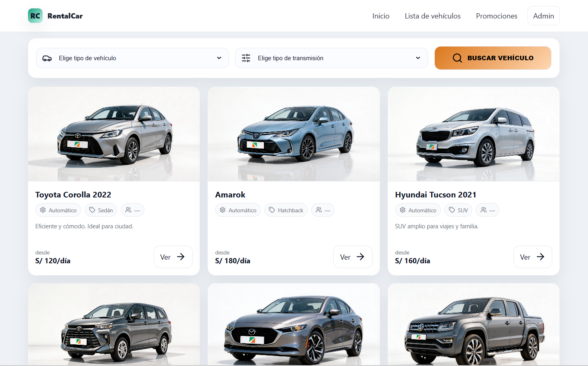Click the sliders icon in transmission selector

click(246, 58)
